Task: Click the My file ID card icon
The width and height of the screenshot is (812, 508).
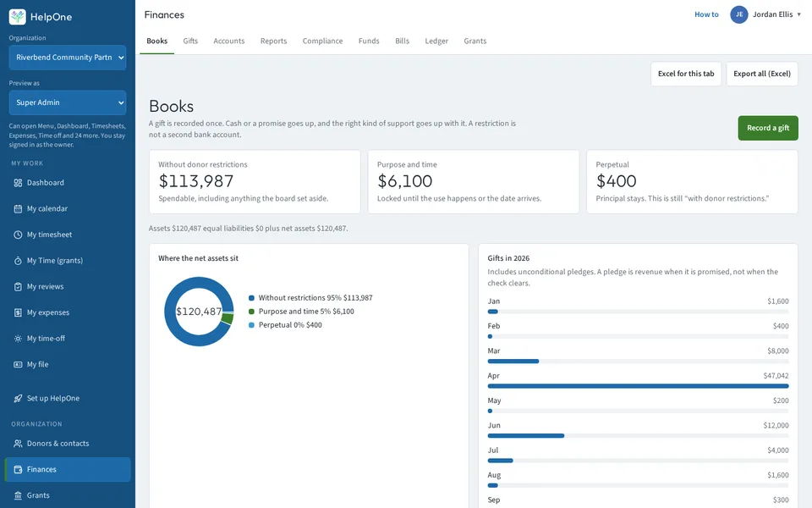Action: [18, 364]
